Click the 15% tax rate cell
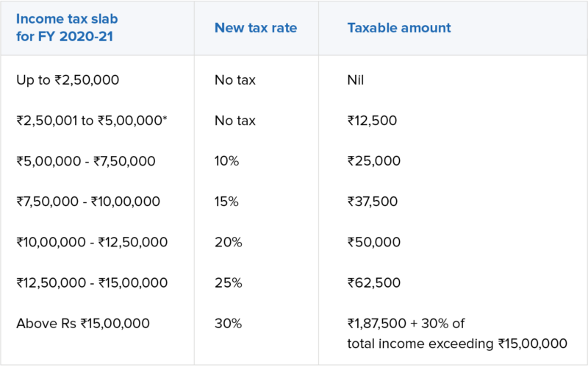This screenshot has width=588, height=373. [226, 201]
